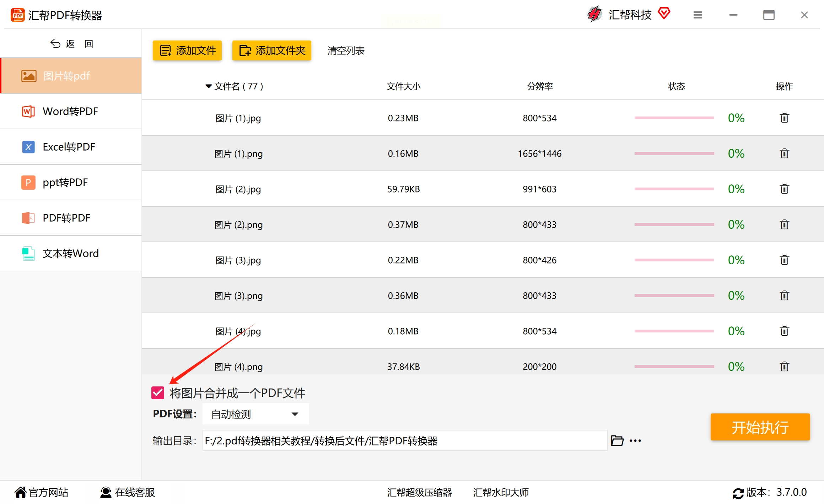Click the 输出目录 path input field

(x=404, y=440)
